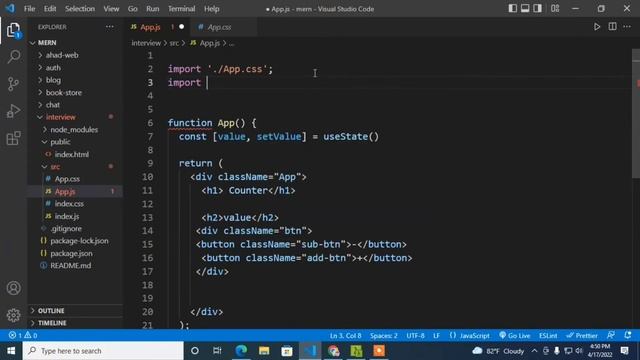Screen dimensions: 640x360
Task: Toggle the primary side bar layout icon
Action: pos(513,9)
